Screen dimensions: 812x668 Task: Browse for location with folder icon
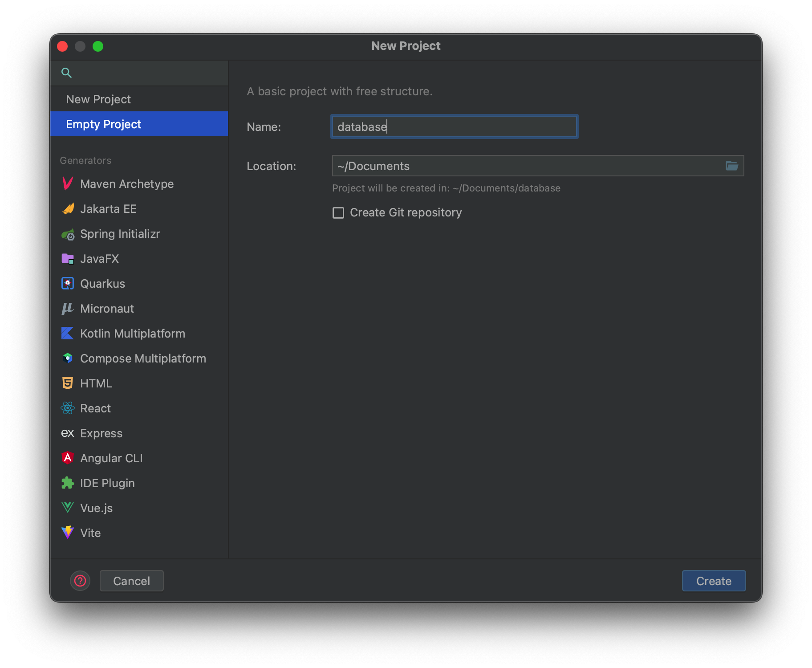pos(732,166)
